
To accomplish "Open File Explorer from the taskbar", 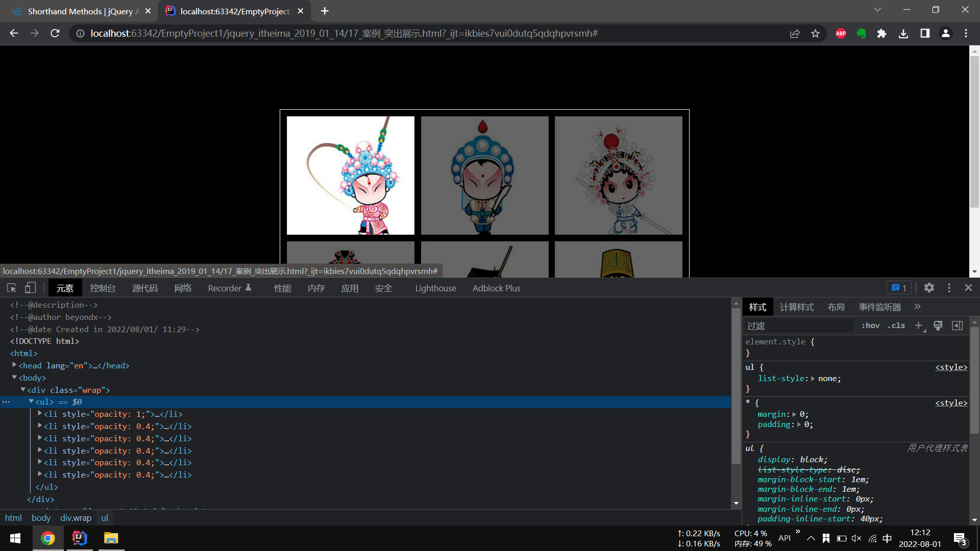I will (111, 538).
